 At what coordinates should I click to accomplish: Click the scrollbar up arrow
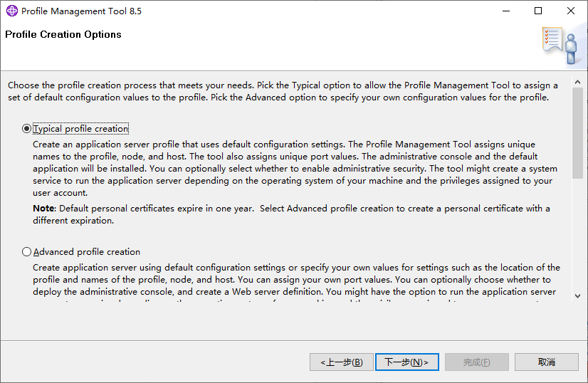point(577,78)
